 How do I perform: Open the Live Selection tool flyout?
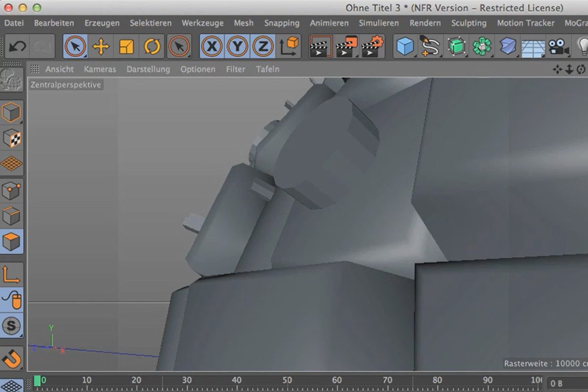tap(75, 47)
